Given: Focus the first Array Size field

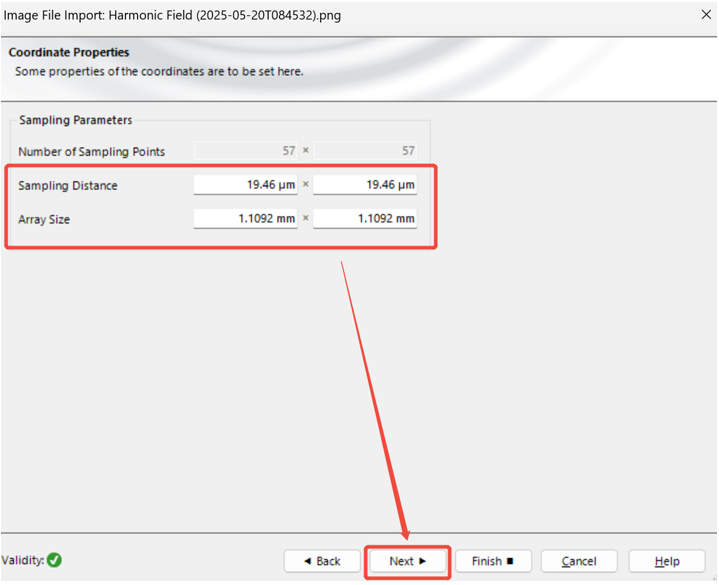Looking at the screenshot, I should pos(245,218).
